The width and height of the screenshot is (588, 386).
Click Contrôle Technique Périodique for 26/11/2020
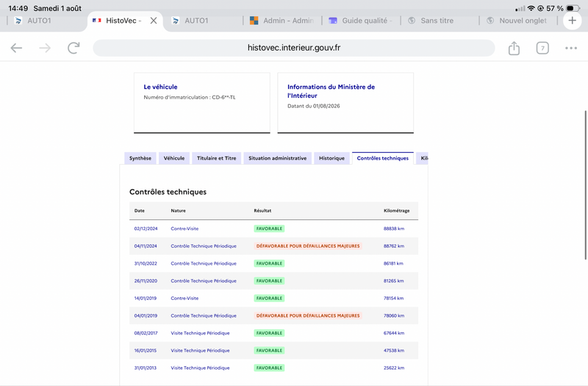point(204,281)
